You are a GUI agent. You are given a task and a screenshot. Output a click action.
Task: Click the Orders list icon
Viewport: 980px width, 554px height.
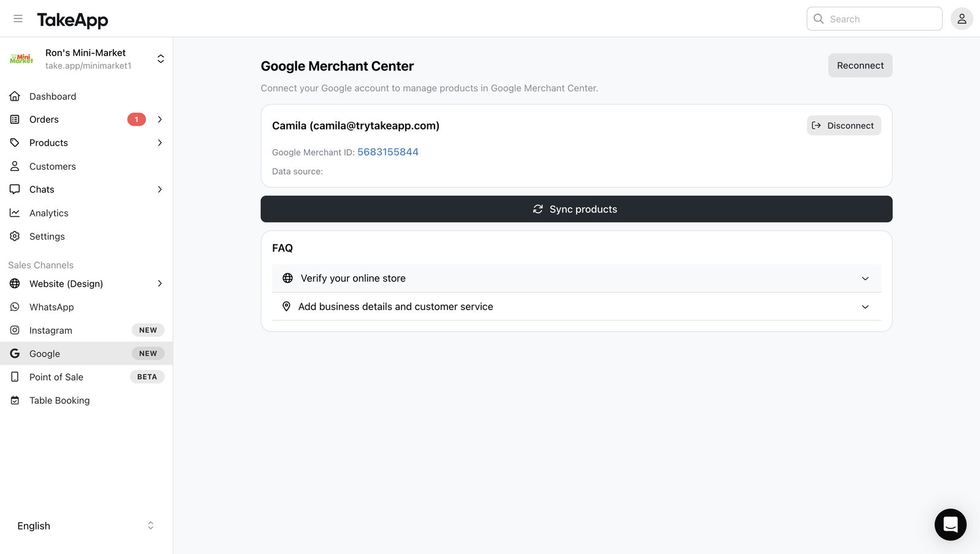point(15,120)
